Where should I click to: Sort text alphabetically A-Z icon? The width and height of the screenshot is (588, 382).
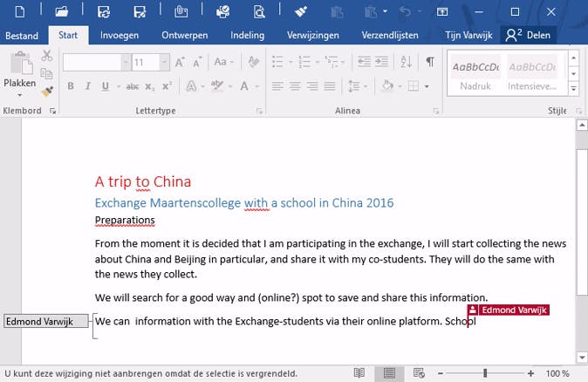406,61
